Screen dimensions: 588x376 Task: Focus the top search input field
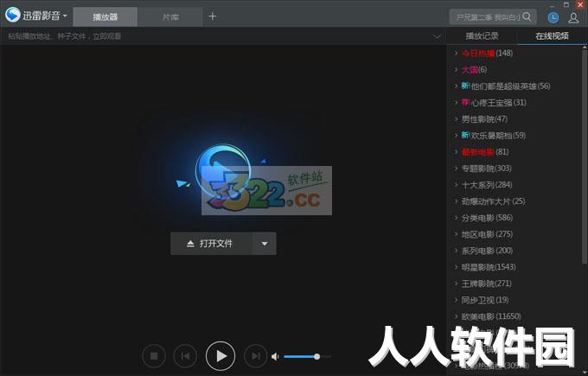click(488, 17)
